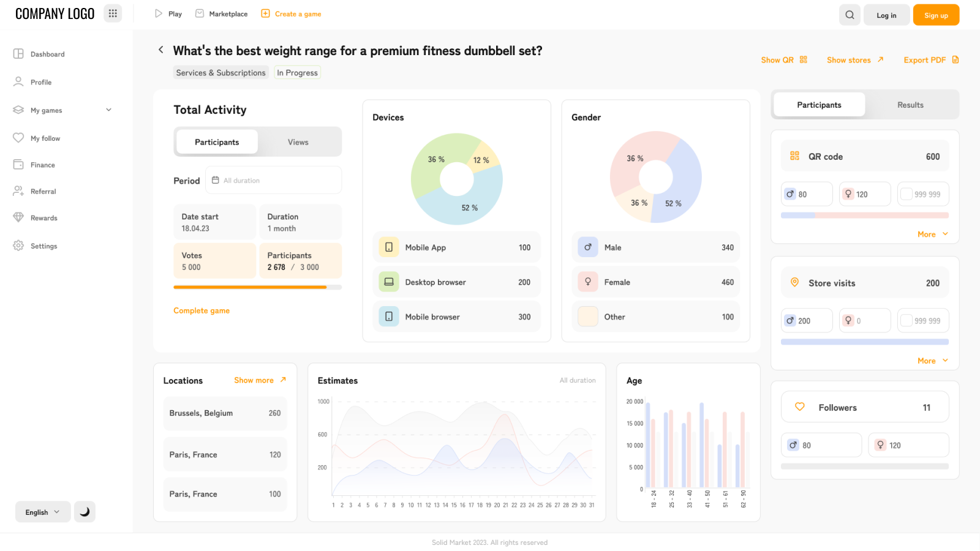
Task: Click the Complete game link
Action: [x=202, y=311]
